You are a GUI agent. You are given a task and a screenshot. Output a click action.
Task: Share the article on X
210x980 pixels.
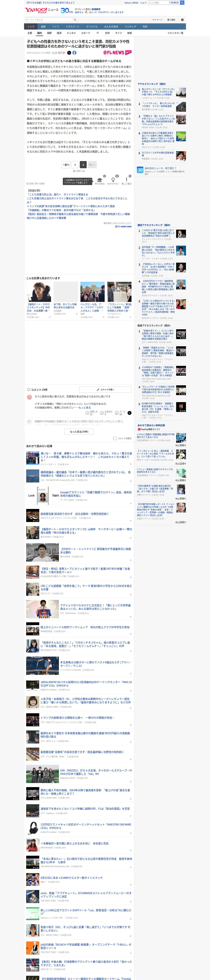[x=69, y=53]
